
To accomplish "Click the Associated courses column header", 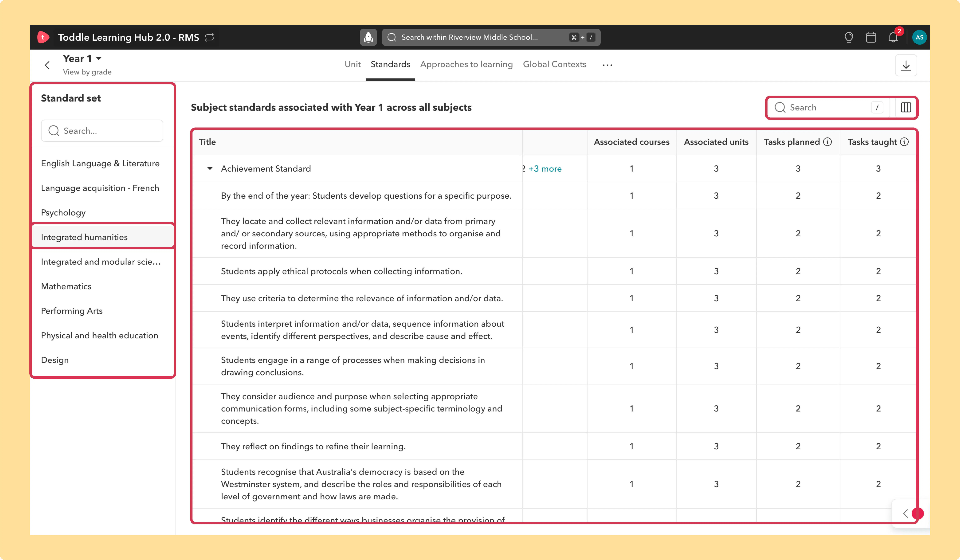I will (631, 142).
